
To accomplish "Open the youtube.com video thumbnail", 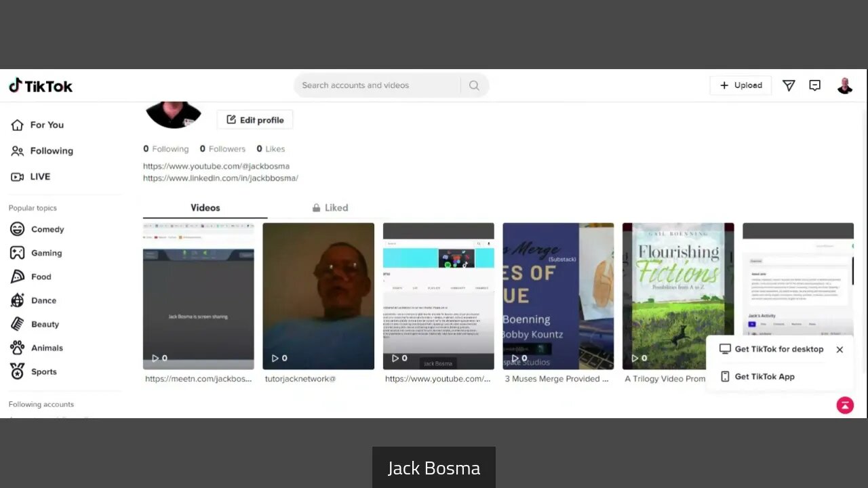I will coord(439,296).
